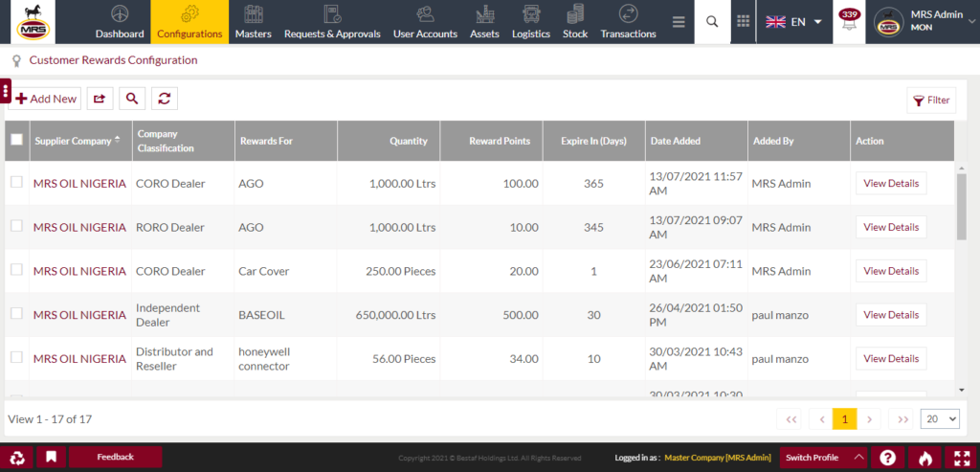Check the RORO Dealer row checkbox
Screen dimensions: 980x472
pyautogui.click(x=17, y=226)
